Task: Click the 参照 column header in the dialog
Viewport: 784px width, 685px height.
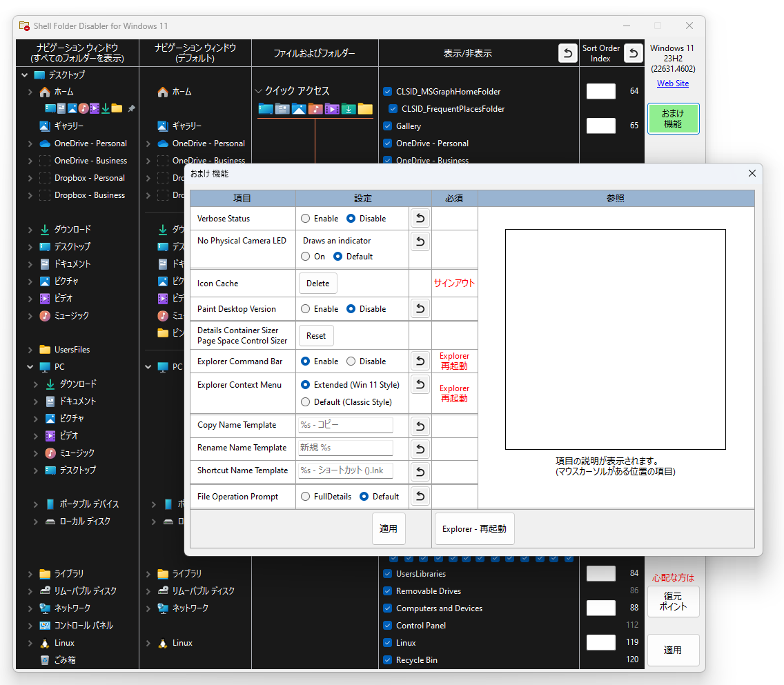Action: coord(615,198)
